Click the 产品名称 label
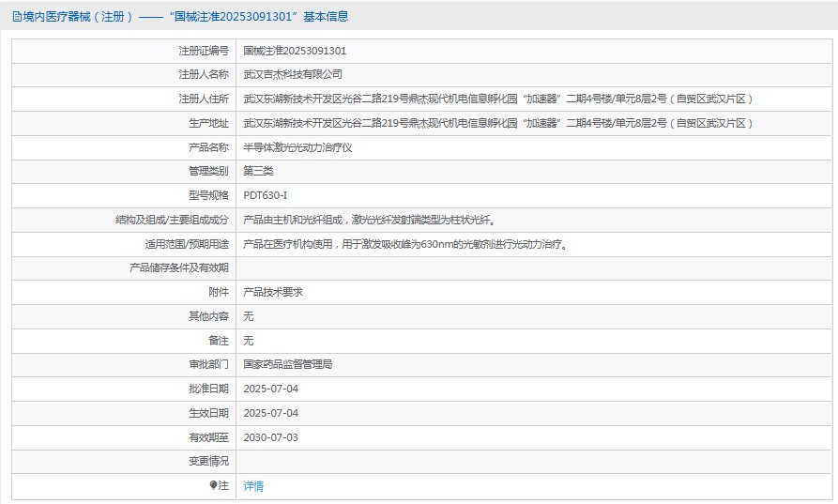Viewport: 838px width, 504px height. click(x=208, y=147)
